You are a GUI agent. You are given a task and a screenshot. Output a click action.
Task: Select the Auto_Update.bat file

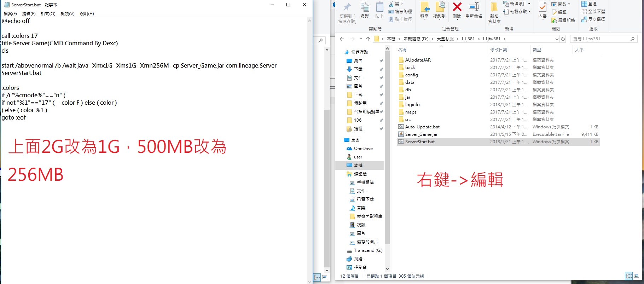422,127
